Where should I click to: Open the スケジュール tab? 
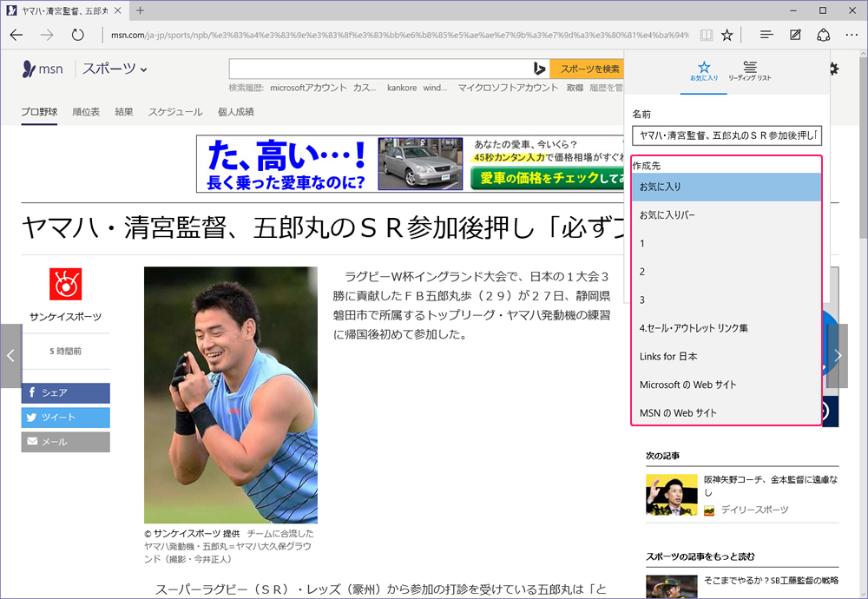click(175, 112)
